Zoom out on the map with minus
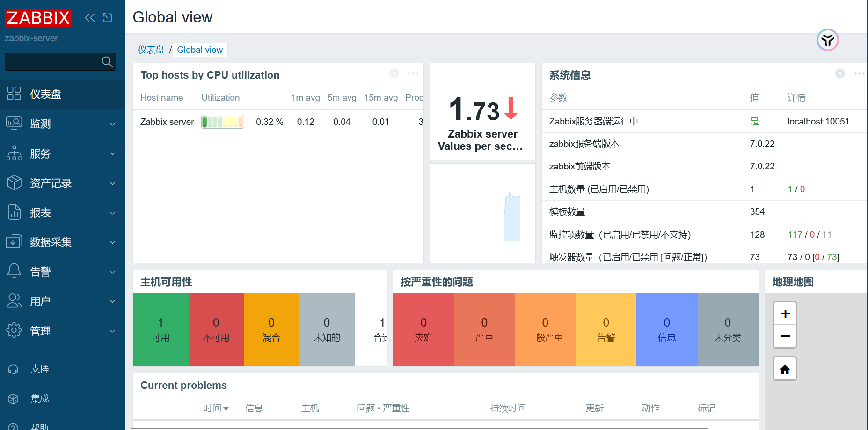Image resolution: width=868 pixels, height=430 pixels. click(785, 336)
